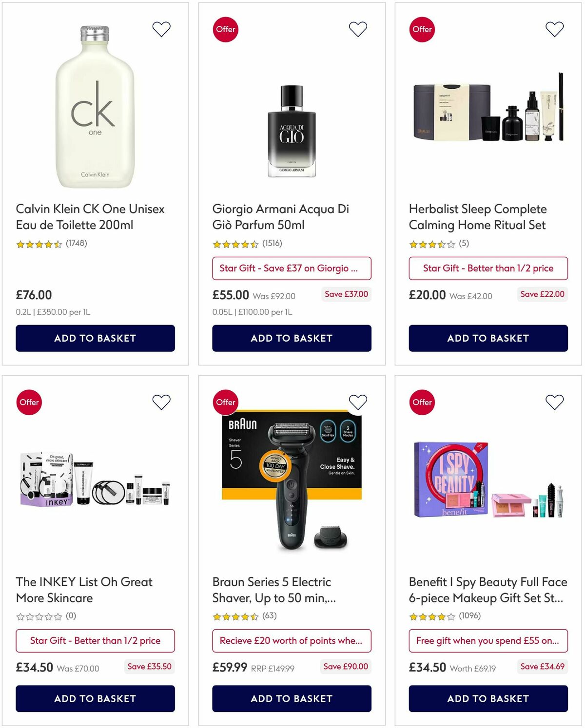
Task: Click the heart icon on Benefit I Spy Beauty
Action: [554, 402]
